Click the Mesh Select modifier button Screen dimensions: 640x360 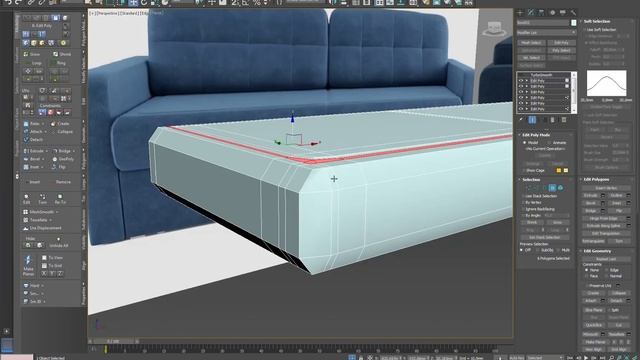tap(531, 42)
